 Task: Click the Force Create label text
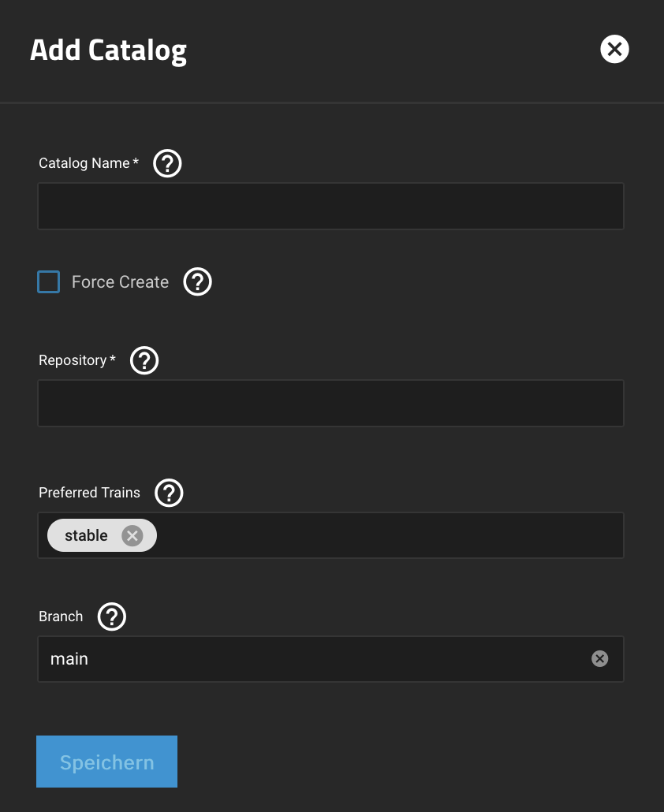click(120, 282)
